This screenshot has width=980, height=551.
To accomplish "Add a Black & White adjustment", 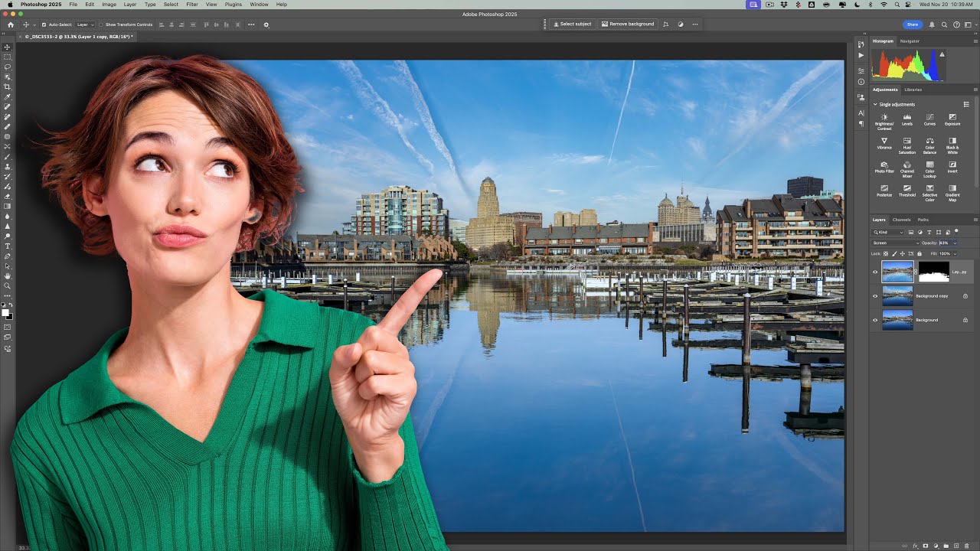I will click(x=952, y=145).
